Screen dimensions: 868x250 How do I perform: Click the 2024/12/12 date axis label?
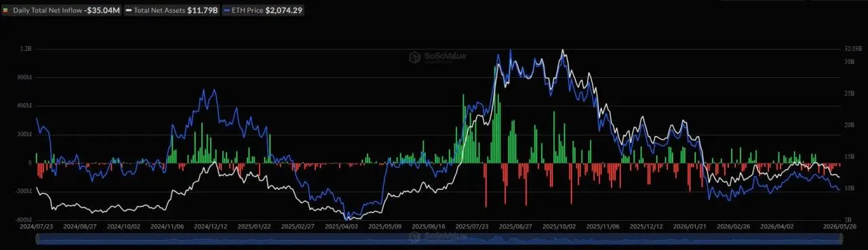click(210, 228)
